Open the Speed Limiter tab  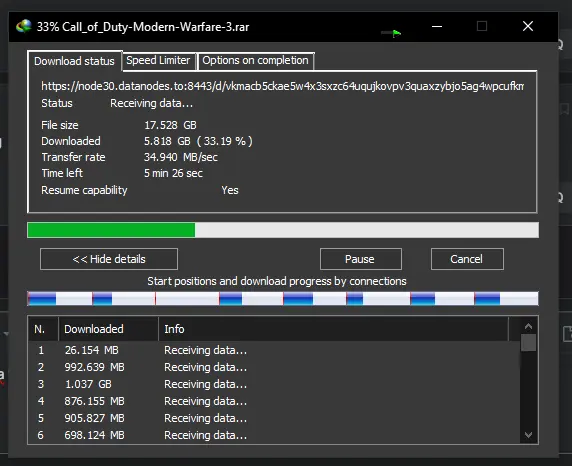pos(158,60)
